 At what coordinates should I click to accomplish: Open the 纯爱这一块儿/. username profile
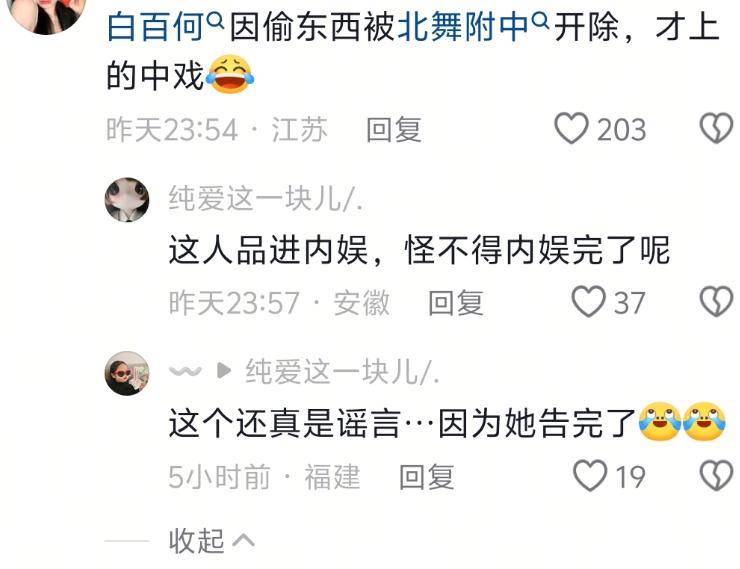tap(266, 199)
